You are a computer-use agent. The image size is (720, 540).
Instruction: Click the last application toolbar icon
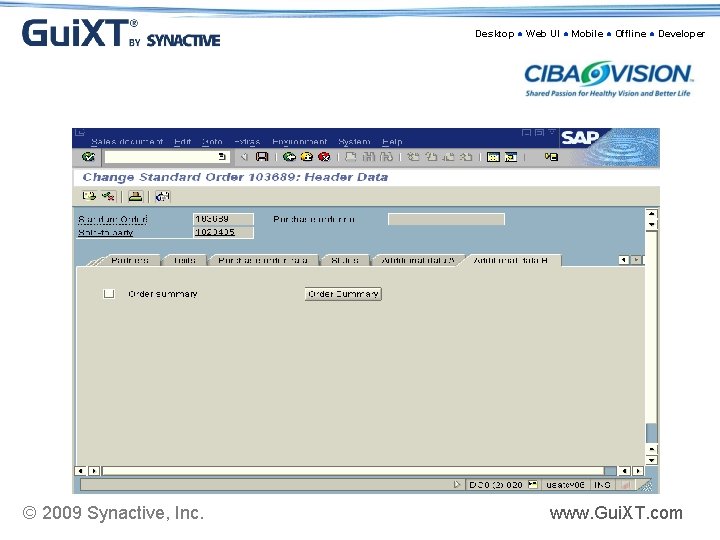(162, 197)
